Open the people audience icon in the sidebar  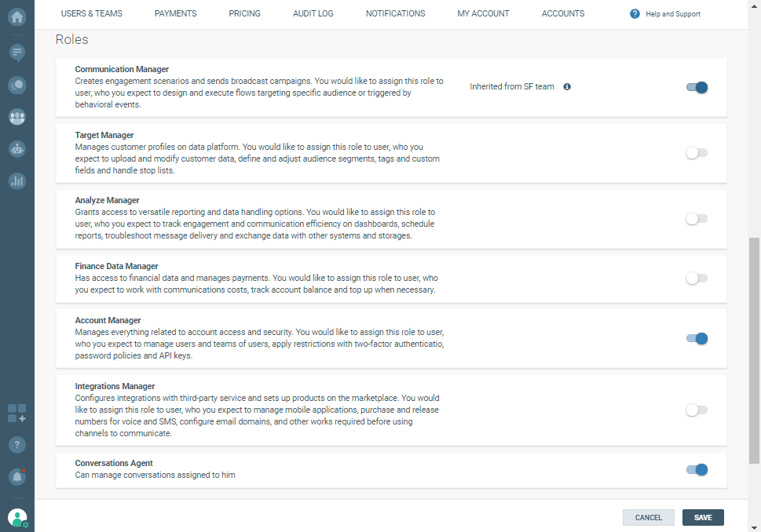(x=16, y=117)
